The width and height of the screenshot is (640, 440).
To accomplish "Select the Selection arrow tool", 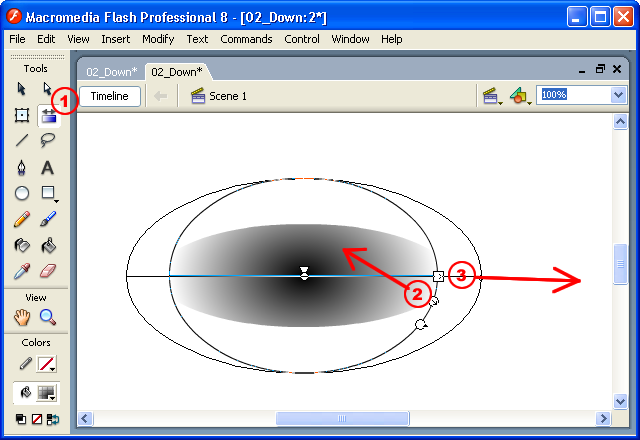I will tap(22, 89).
